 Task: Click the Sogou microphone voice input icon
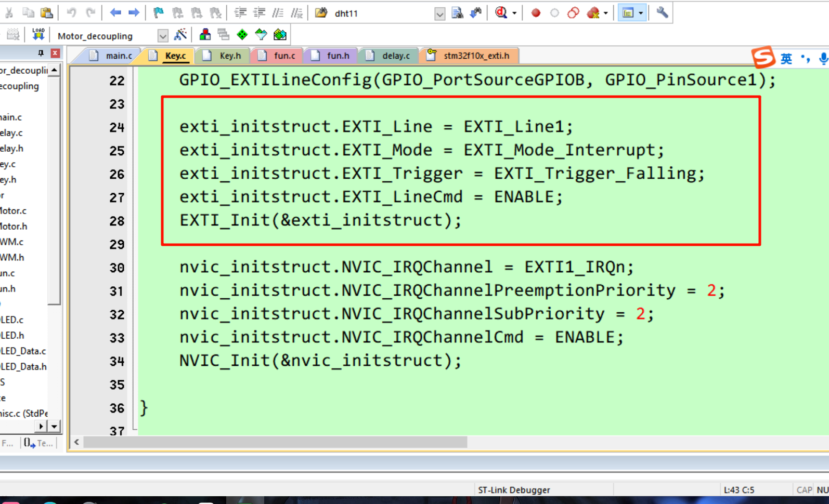(x=823, y=59)
